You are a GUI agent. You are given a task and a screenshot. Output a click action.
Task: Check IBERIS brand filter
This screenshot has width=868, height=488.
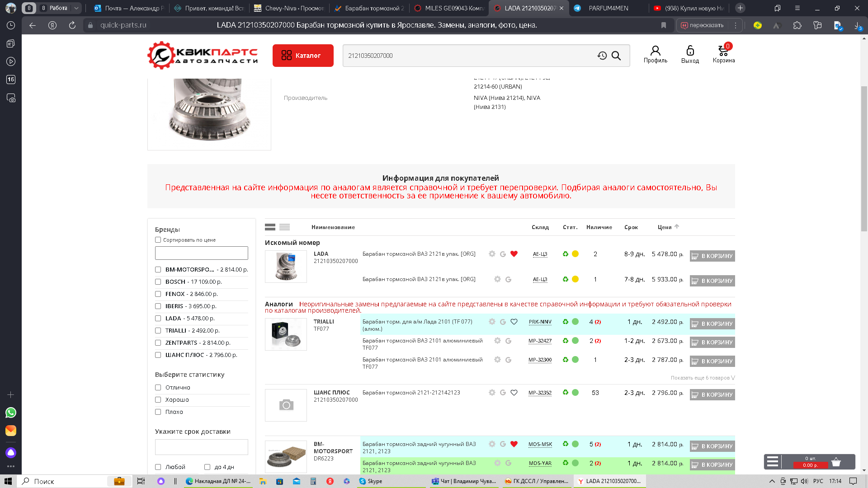click(x=158, y=306)
